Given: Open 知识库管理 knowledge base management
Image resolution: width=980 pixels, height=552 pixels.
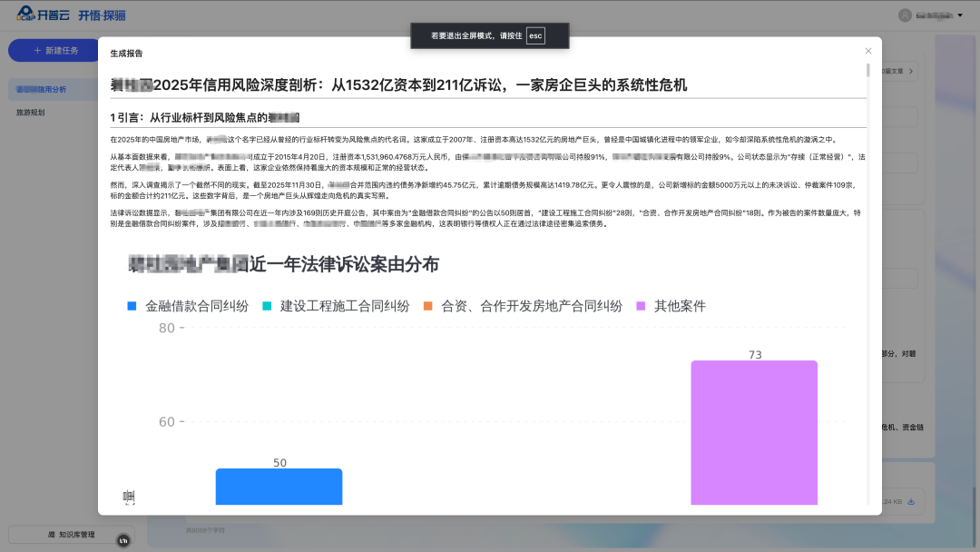Looking at the screenshot, I should [x=71, y=535].
